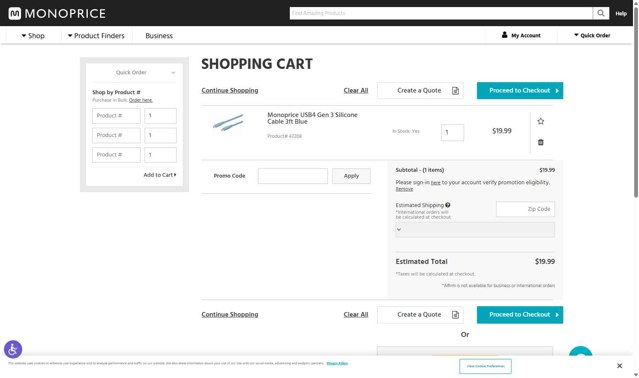The width and height of the screenshot is (639, 378).
Task: Click the bottom Create a Quote button
Action: 420,315
